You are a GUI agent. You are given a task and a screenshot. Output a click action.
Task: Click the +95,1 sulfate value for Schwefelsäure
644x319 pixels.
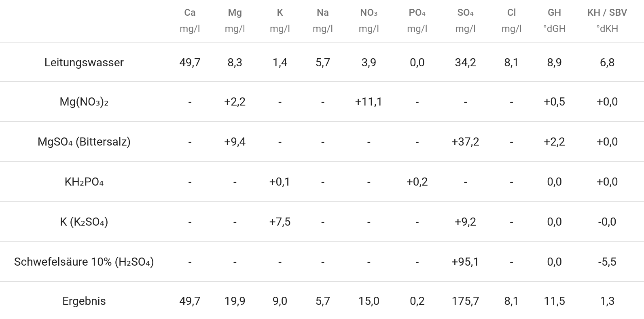pos(466,262)
